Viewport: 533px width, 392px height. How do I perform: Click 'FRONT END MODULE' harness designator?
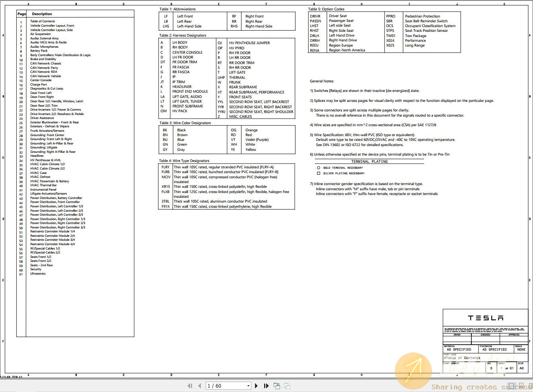coord(190,92)
